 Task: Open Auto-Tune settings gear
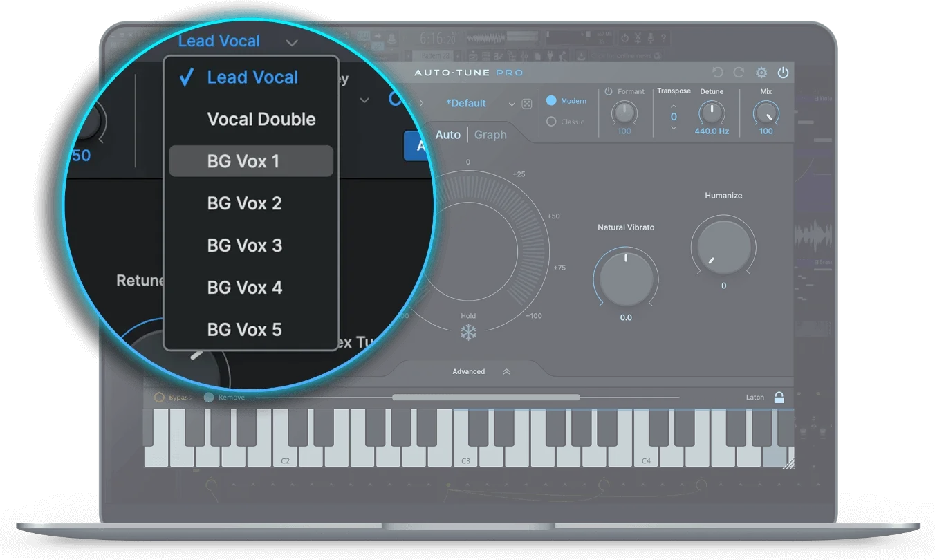tap(761, 73)
